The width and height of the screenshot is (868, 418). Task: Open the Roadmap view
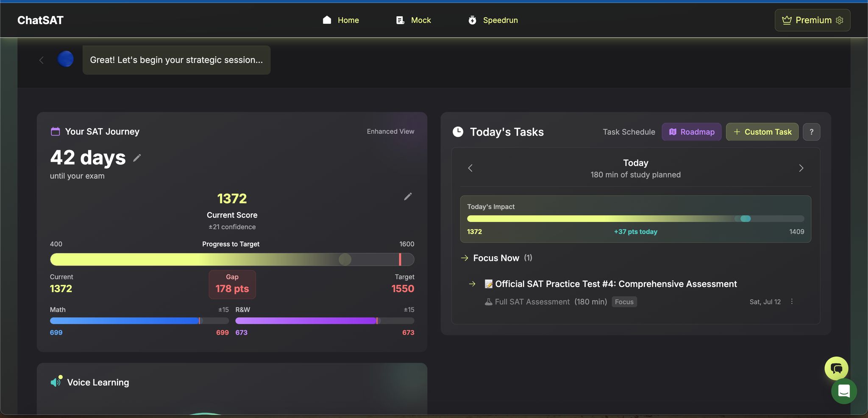click(x=691, y=132)
